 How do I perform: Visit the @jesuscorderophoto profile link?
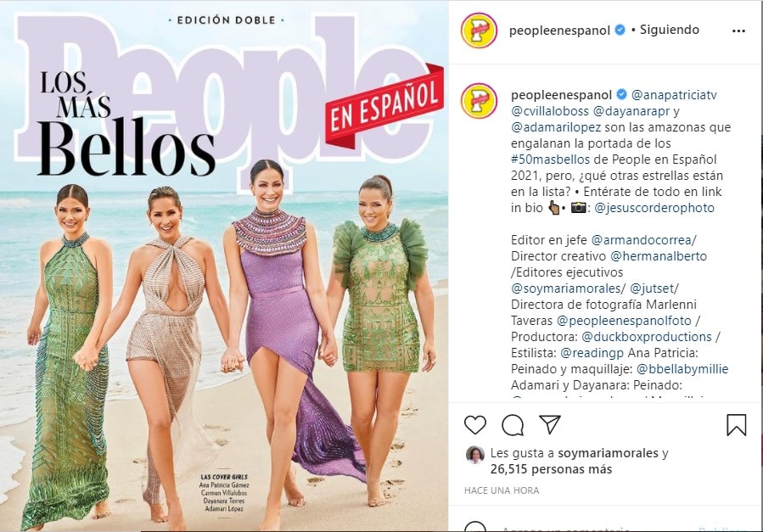tap(654, 208)
